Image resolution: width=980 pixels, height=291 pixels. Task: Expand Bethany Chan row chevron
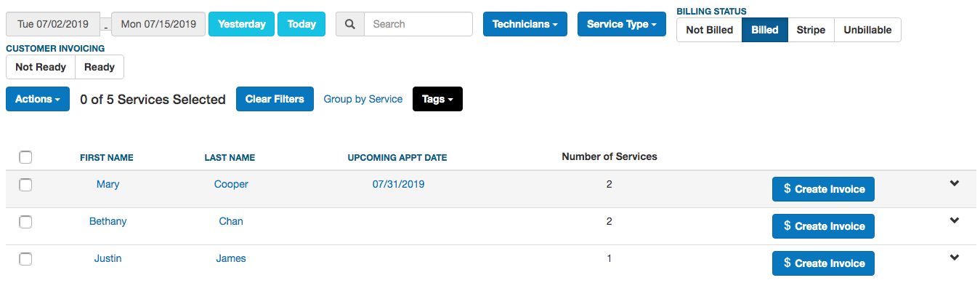coord(955,220)
